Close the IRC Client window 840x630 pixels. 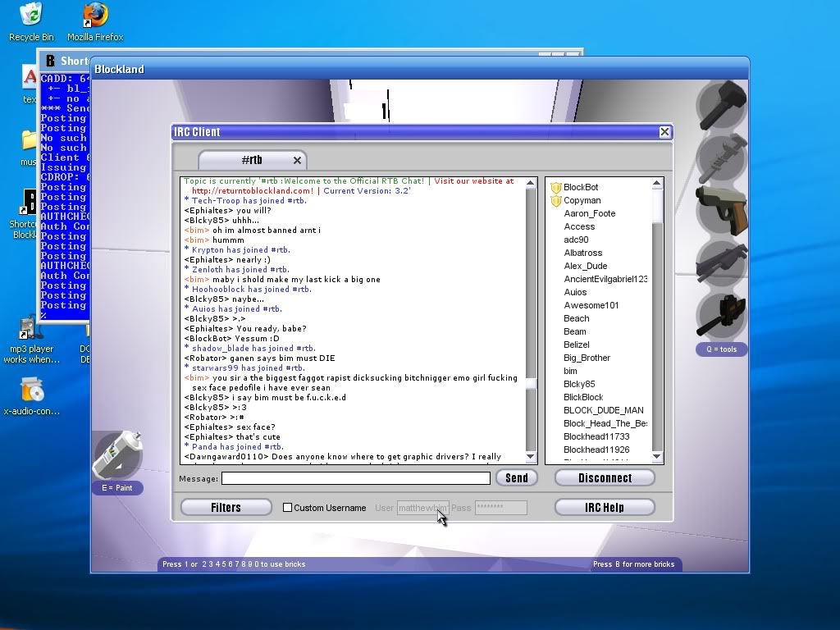pyautogui.click(x=664, y=132)
